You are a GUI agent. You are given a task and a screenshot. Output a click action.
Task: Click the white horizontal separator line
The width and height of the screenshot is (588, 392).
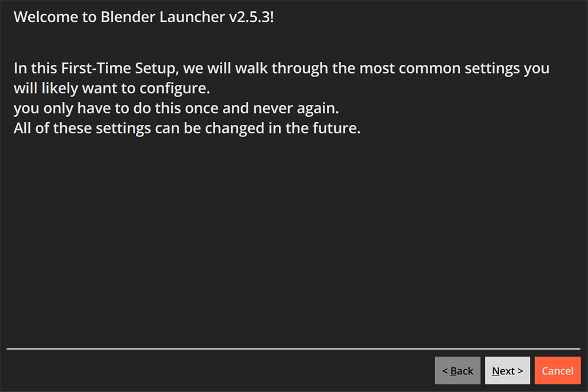pyautogui.click(x=294, y=349)
